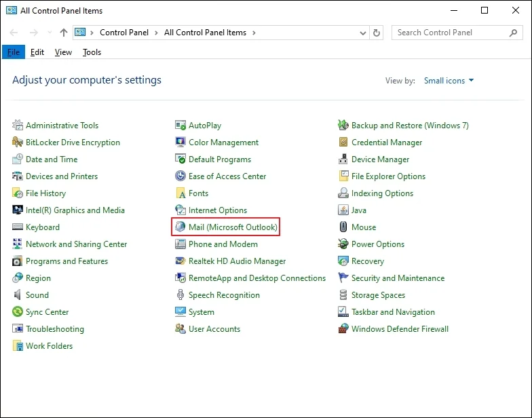This screenshot has width=532, height=418.
Task: Click the search magnifier icon
Action: pyautogui.click(x=513, y=33)
